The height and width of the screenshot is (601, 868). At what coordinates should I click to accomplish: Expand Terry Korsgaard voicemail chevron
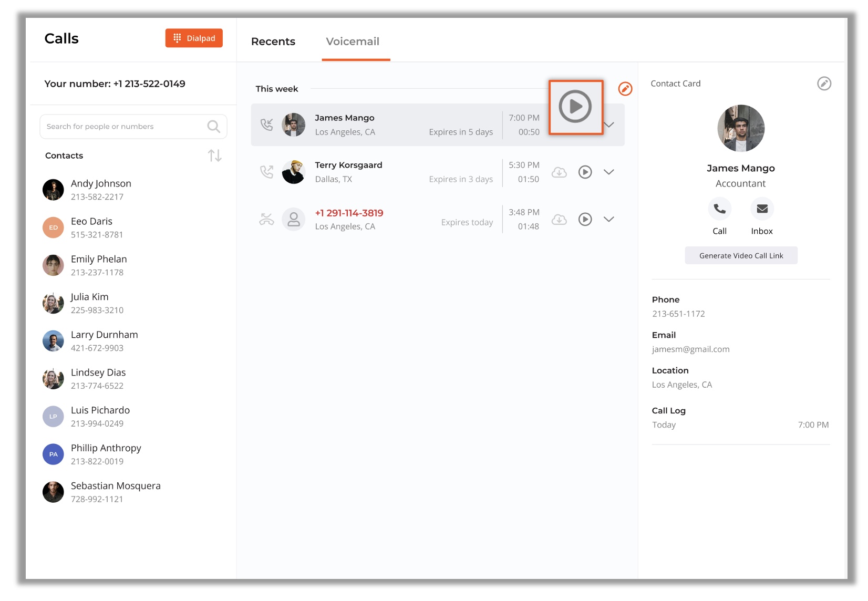(609, 172)
